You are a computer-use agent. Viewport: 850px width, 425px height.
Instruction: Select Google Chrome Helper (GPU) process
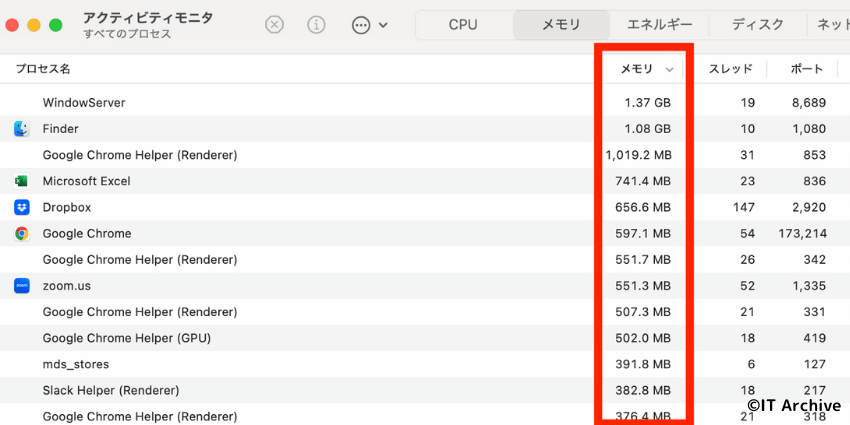(x=127, y=338)
